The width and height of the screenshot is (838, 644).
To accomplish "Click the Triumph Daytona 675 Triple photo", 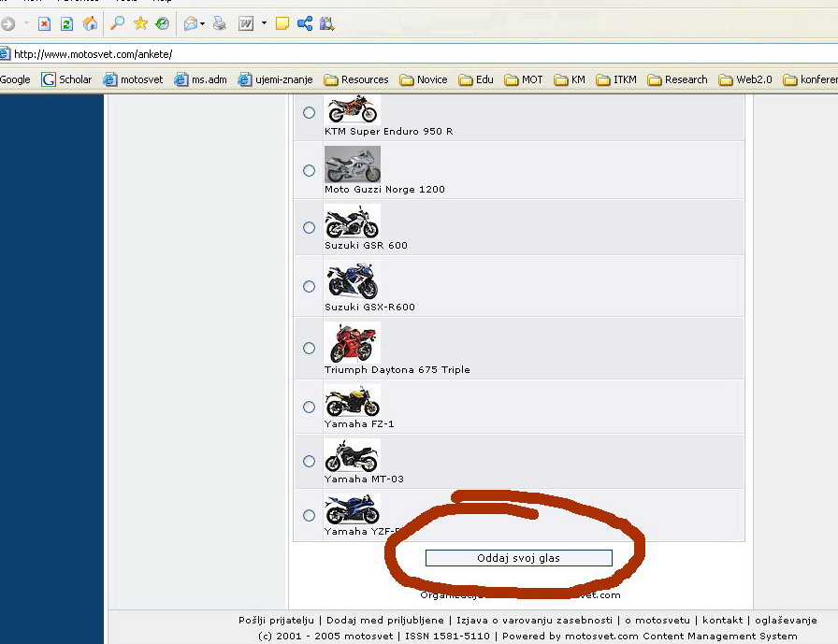I will [x=353, y=342].
